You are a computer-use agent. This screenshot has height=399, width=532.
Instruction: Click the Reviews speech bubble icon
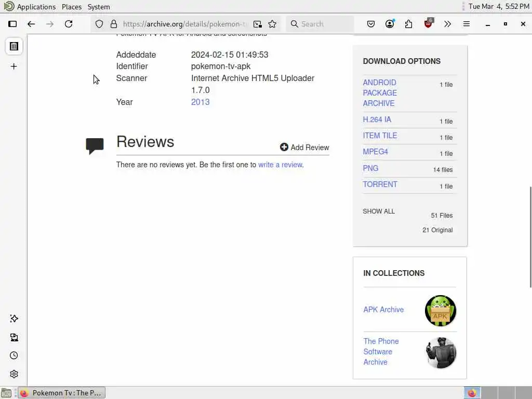[x=95, y=146]
